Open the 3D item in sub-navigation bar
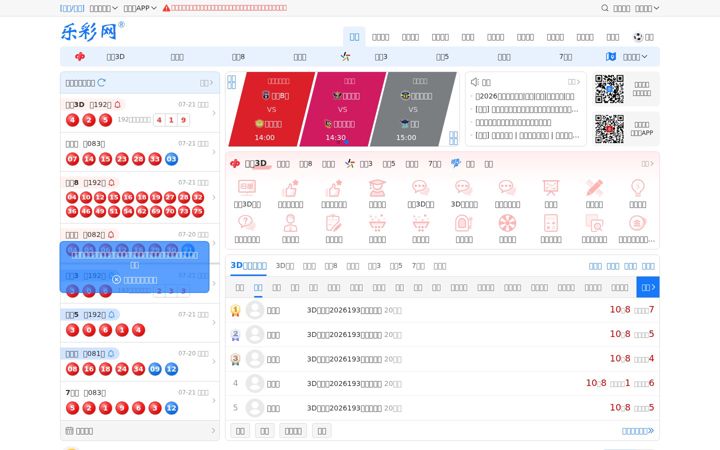Viewport: 720px width, 450px height. point(116,56)
